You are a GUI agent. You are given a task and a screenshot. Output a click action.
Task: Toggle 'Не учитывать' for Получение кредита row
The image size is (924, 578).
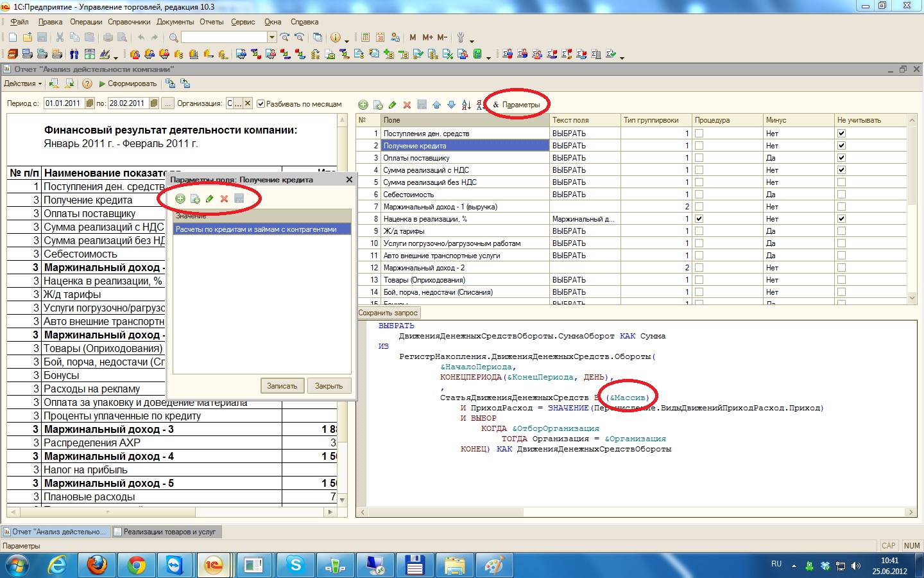coord(841,146)
